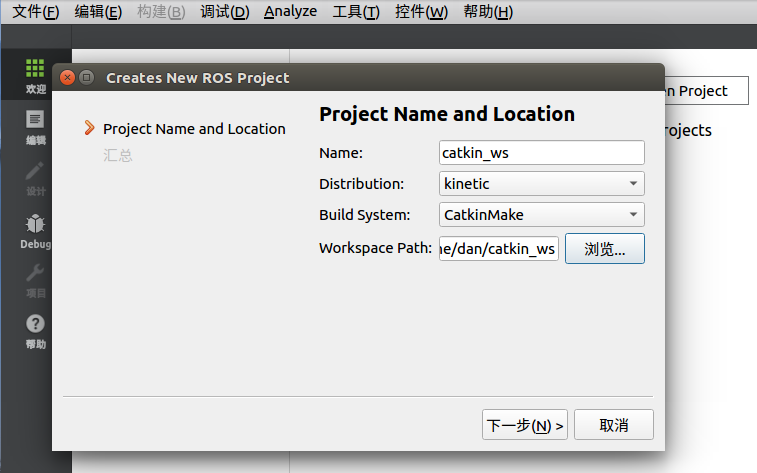
Task: Expand the Distribution dropdown showing kinetic
Action: pos(542,184)
